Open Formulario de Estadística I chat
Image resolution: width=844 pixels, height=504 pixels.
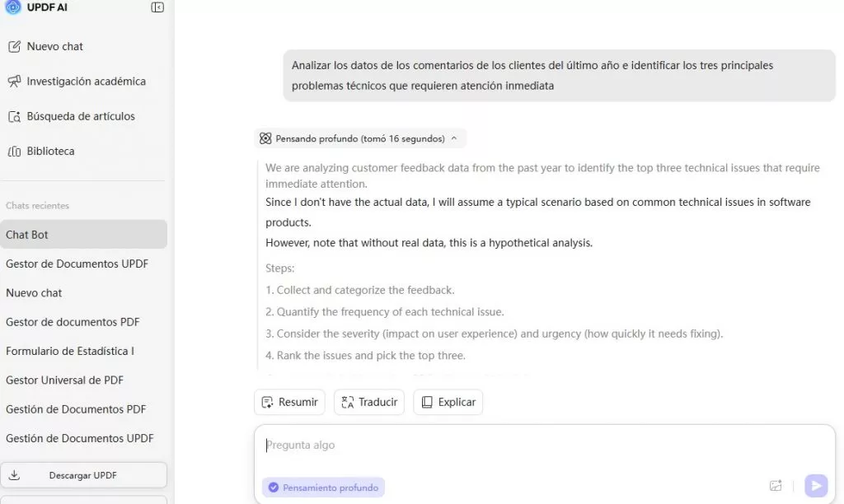click(x=70, y=351)
